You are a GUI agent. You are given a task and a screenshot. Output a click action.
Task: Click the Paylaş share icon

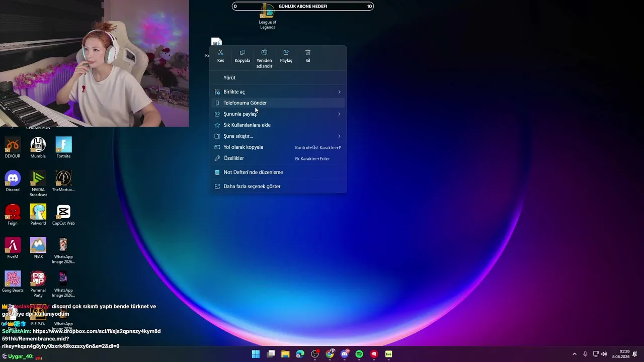286,52
